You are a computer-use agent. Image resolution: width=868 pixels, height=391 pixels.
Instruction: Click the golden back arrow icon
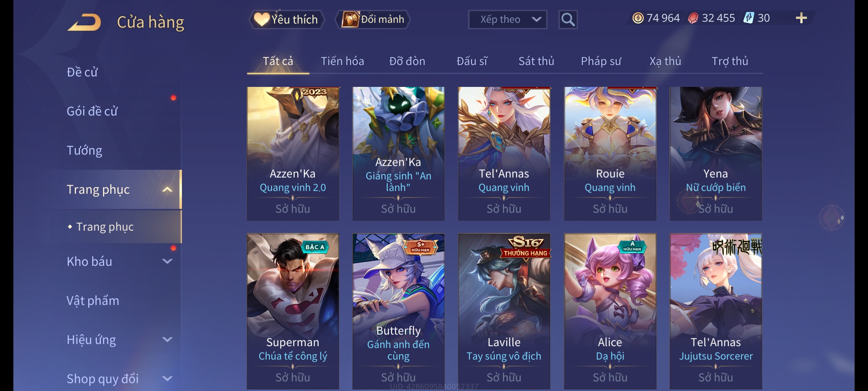pyautogui.click(x=84, y=22)
